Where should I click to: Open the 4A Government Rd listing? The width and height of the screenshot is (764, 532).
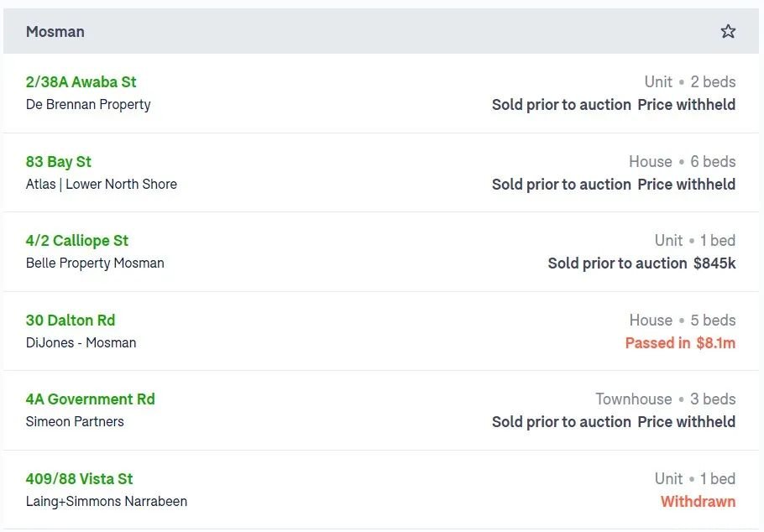tap(90, 399)
